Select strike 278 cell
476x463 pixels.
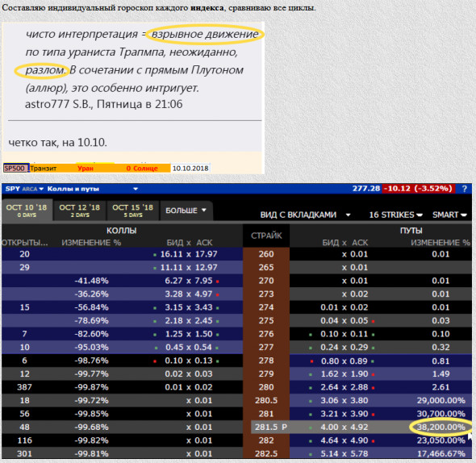(x=266, y=361)
